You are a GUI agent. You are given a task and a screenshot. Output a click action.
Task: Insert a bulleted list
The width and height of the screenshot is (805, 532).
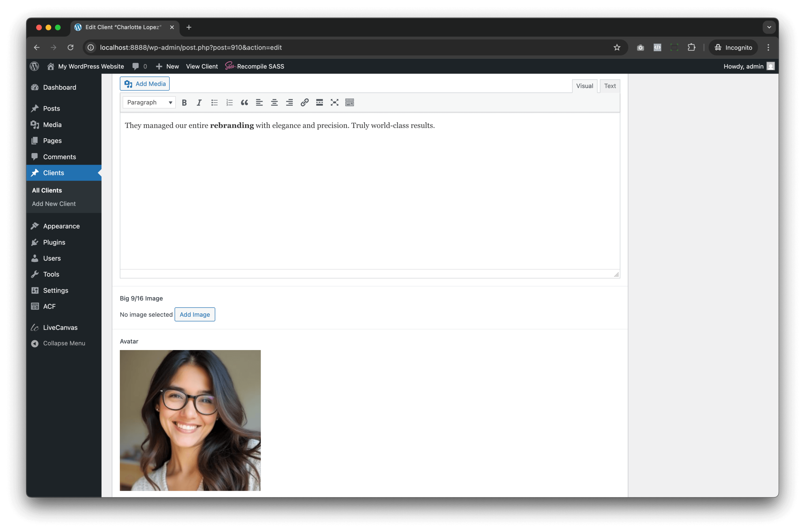214,102
